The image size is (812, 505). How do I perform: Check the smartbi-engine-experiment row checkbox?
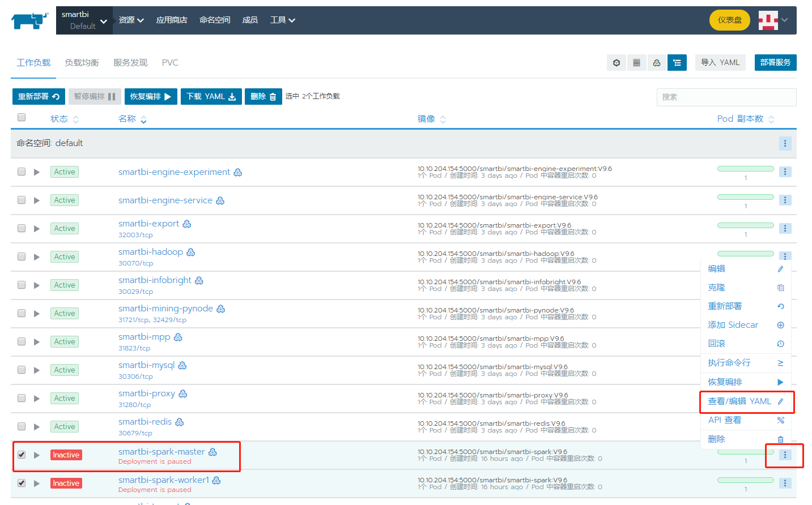[x=22, y=172]
